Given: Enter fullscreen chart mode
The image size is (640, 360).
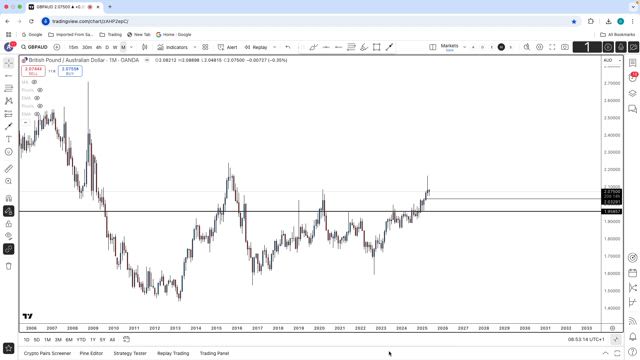Looking at the screenshot, I should point(552,47).
